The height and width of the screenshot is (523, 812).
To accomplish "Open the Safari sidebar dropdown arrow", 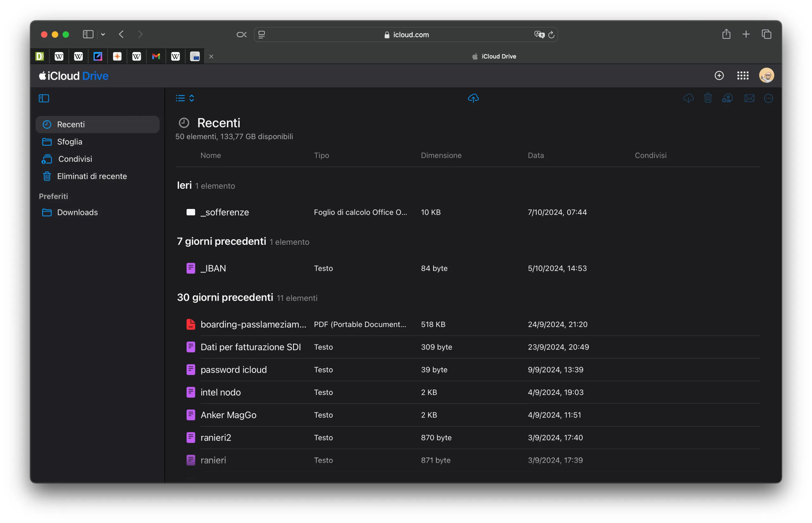I will pyautogui.click(x=103, y=34).
